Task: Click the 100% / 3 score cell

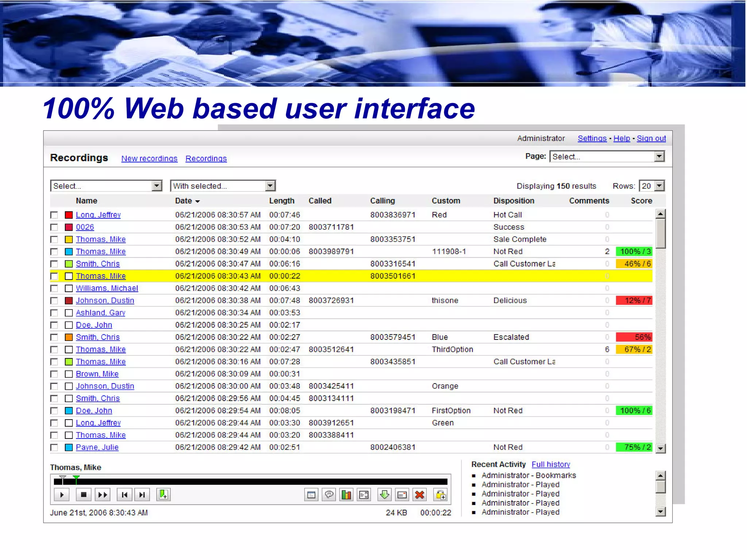Action: 634,252
